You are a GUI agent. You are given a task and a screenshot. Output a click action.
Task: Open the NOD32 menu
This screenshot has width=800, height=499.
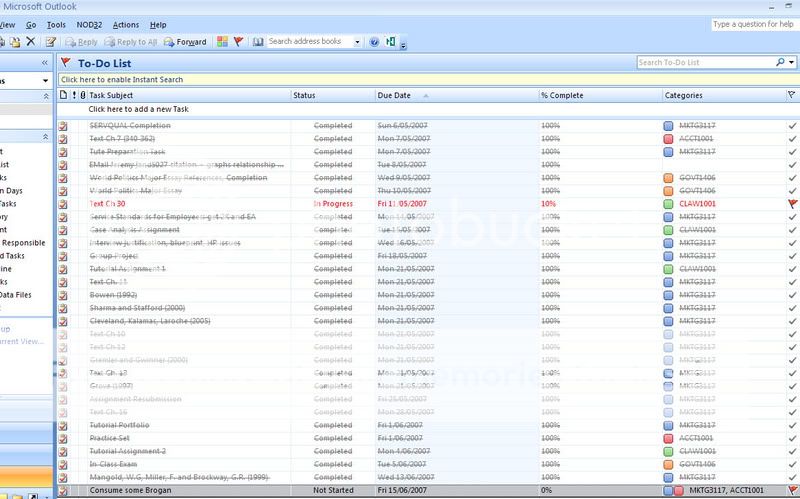[x=89, y=24]
